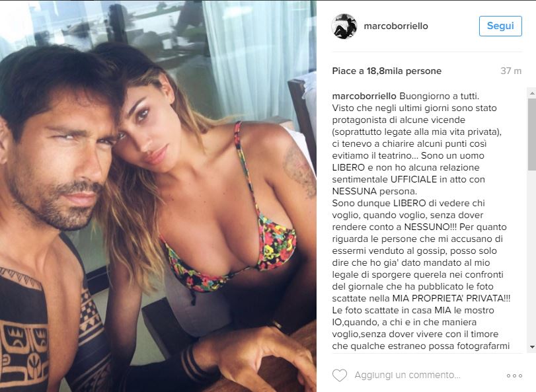The image size is (536, 392).
Task: Click the caption scrollbar down arrow
Action: (x=532, y=347)
